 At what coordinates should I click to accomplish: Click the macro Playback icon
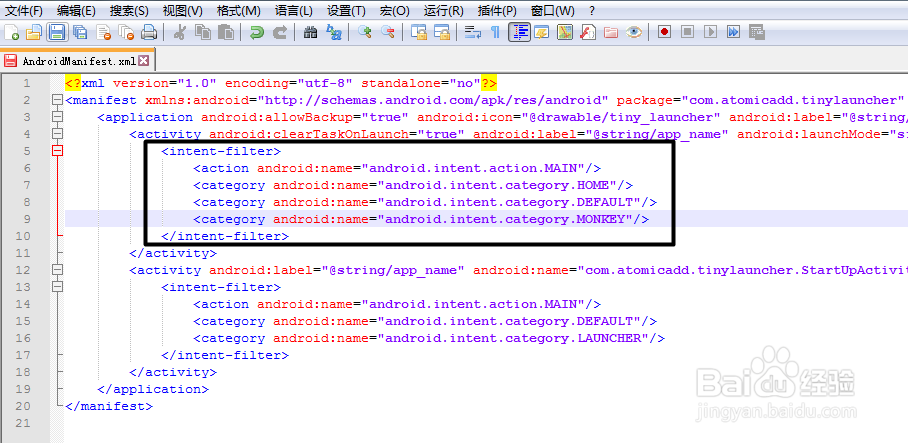point(711,32)
